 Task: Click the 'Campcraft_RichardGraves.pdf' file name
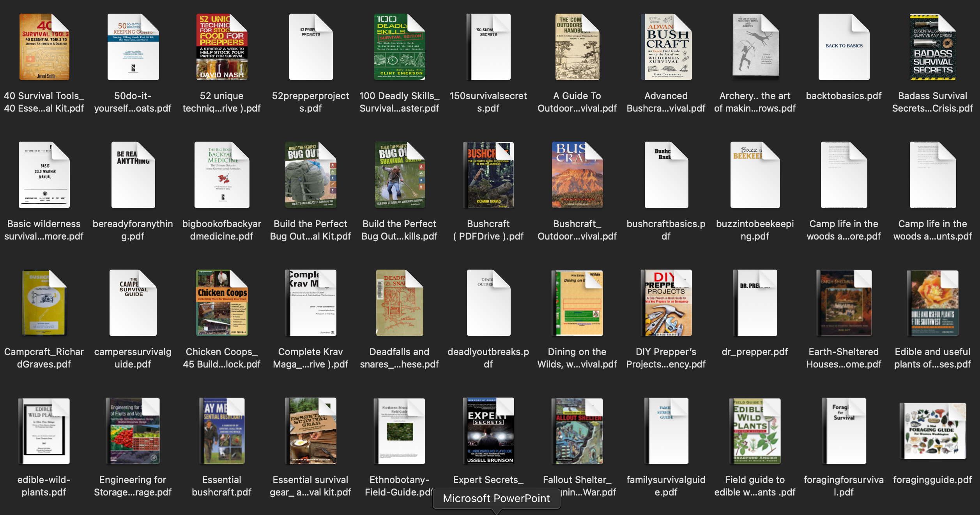[44, 358]
